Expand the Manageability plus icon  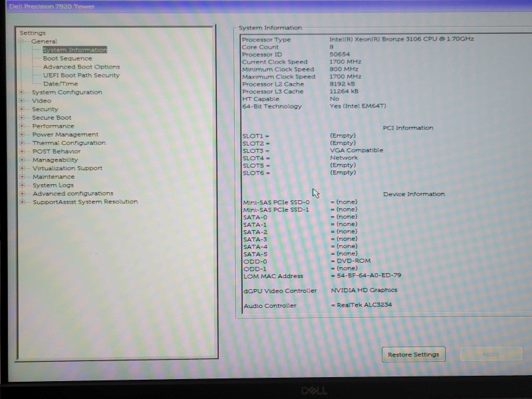tap(22, 160)
